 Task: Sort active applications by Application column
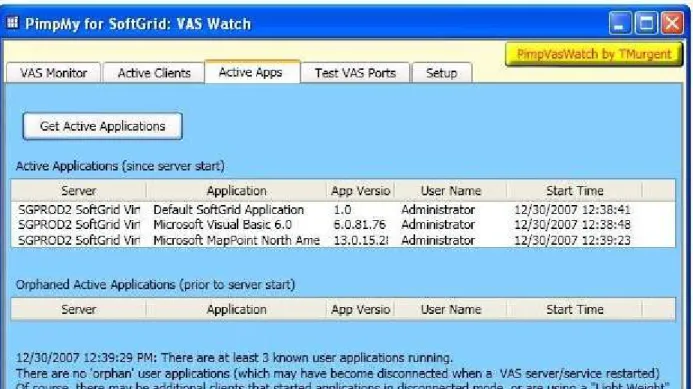[x=236, y=191]
